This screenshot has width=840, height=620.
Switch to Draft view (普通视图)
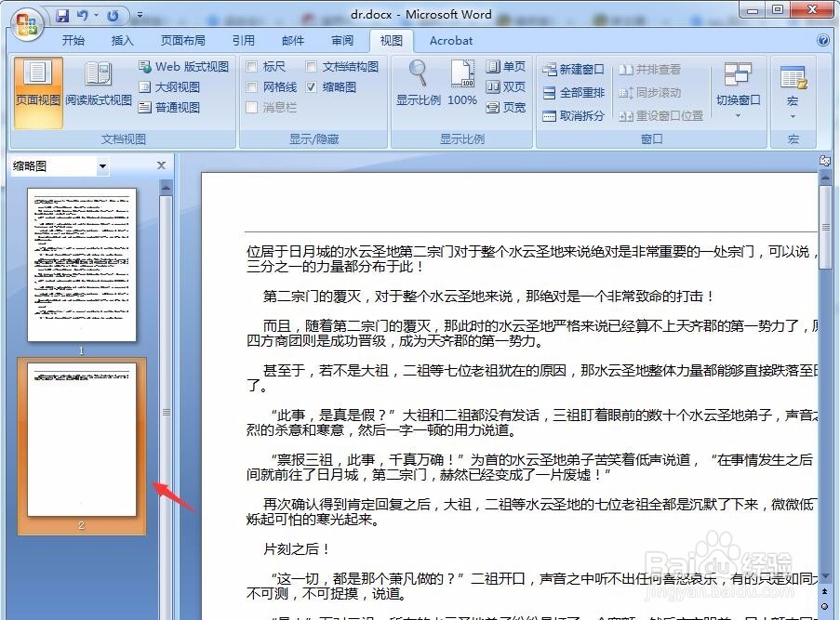click(169, 107)
